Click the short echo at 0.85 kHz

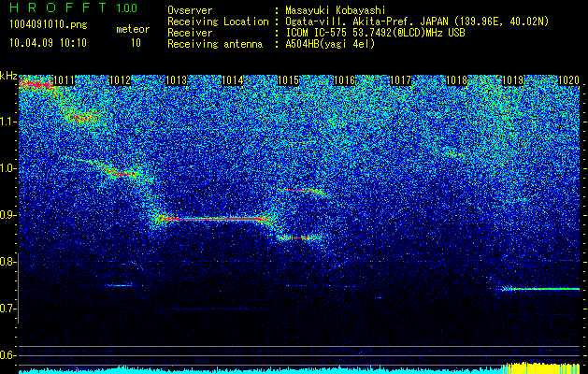299,237
